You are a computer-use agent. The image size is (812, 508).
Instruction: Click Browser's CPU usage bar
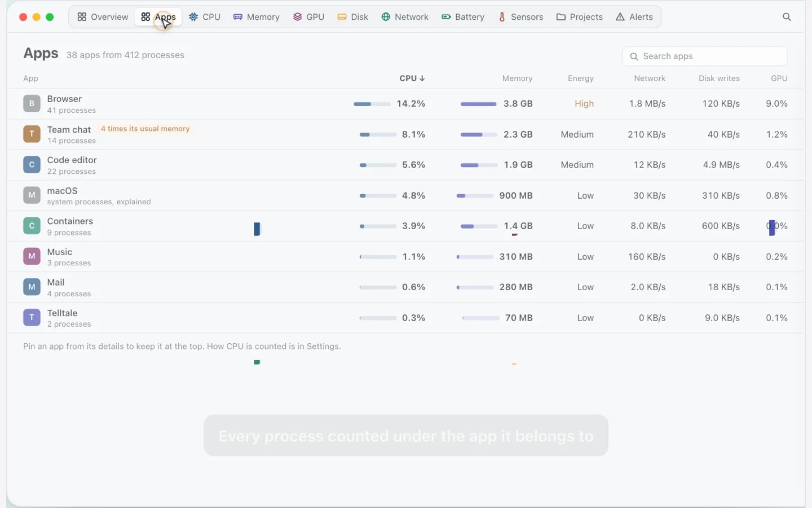point(372,104)
